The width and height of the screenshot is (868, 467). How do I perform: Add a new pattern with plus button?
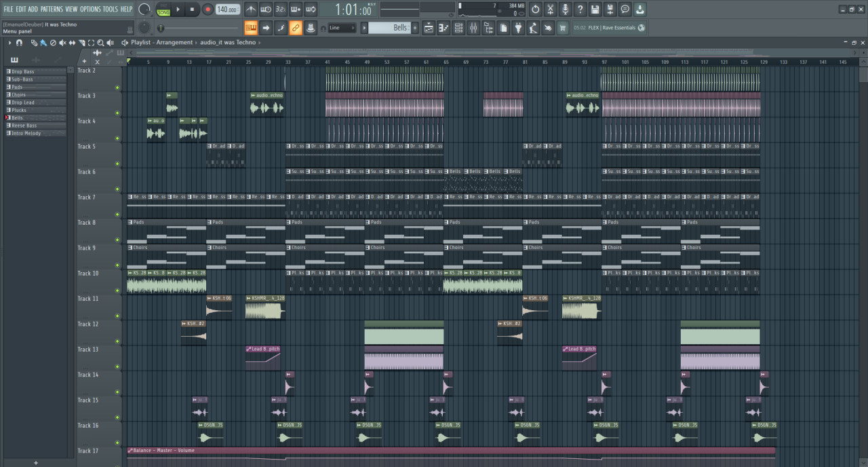pos(416,28)
